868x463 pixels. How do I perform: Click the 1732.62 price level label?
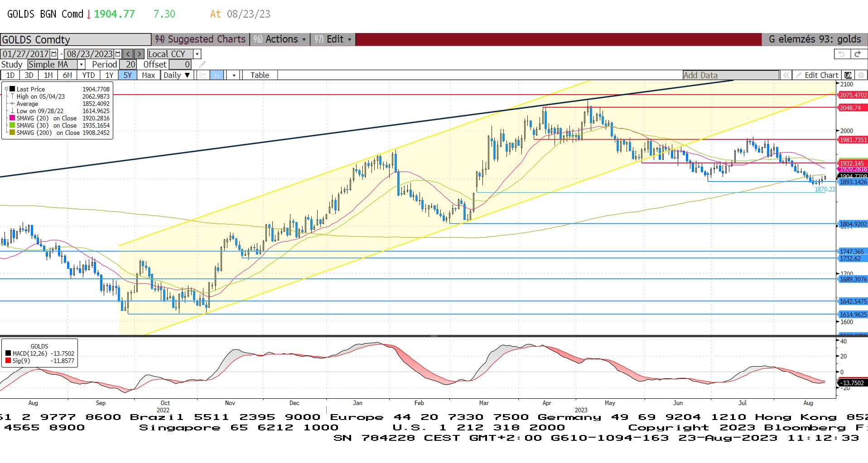[x=853, y=258]
